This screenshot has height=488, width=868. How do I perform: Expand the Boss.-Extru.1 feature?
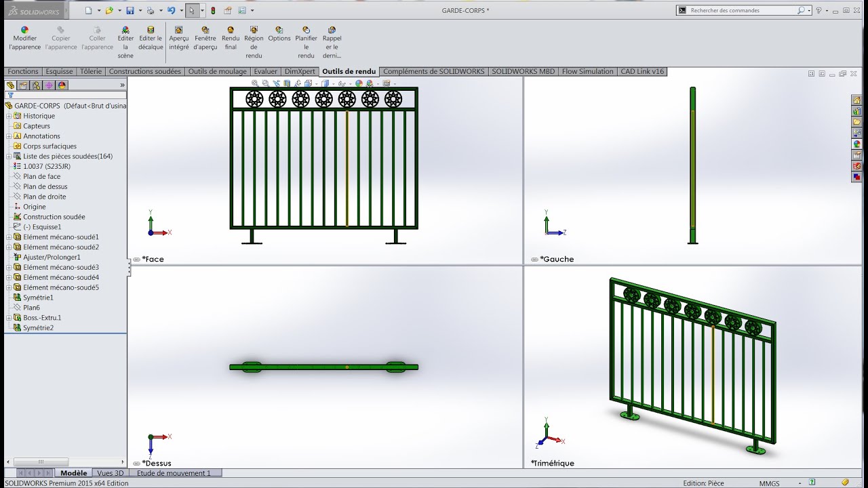coord(9,318)
